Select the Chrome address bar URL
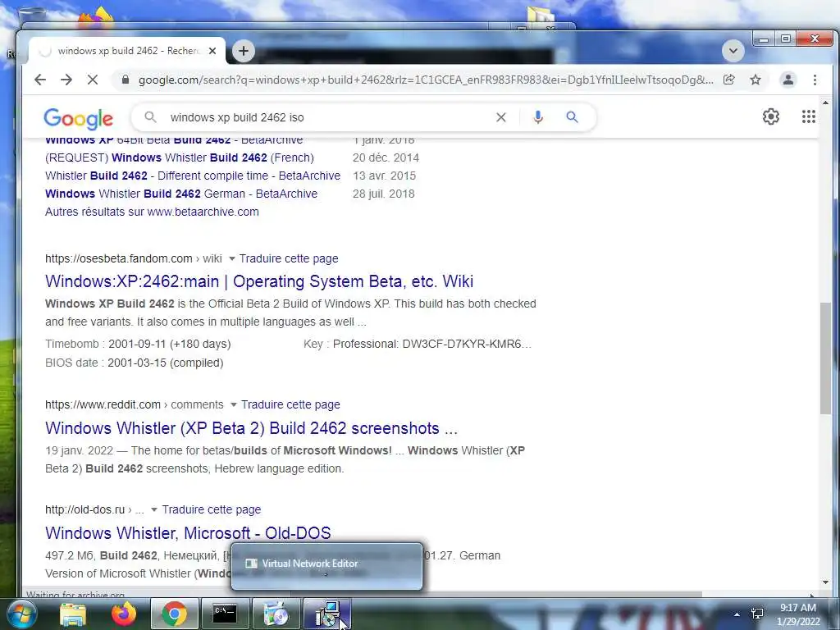 (426, 80)
